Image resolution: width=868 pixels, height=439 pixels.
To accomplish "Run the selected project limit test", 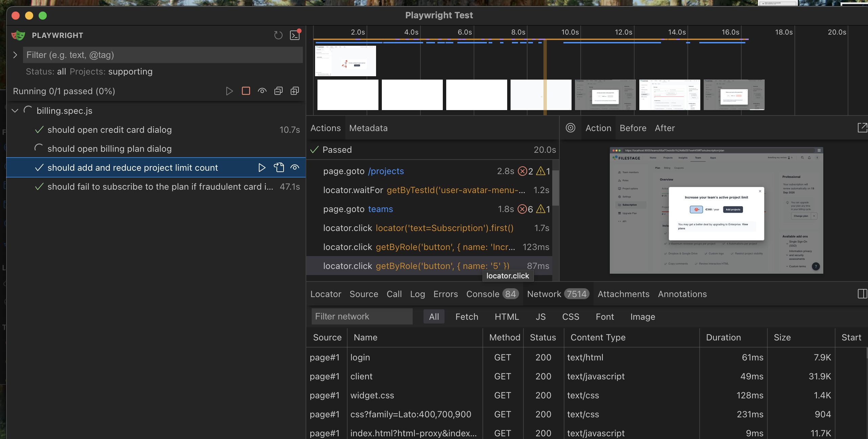I will [x=262, y=168].
